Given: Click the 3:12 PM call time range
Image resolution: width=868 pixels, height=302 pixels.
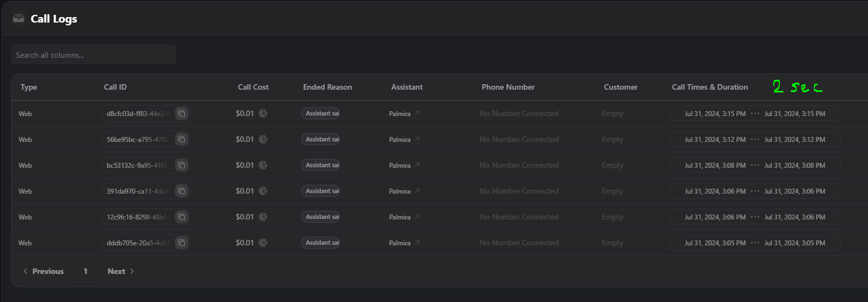Looking at the screenshot, I should click(755, 139).
